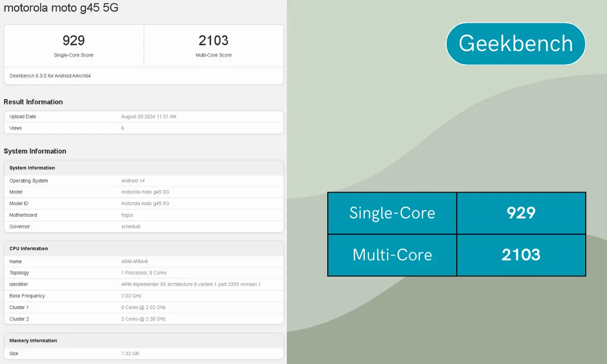Click the date "August 20 2024 11:31 AM"
The height and width of the screenshot is (364, 607).
(x=149, y=117)
